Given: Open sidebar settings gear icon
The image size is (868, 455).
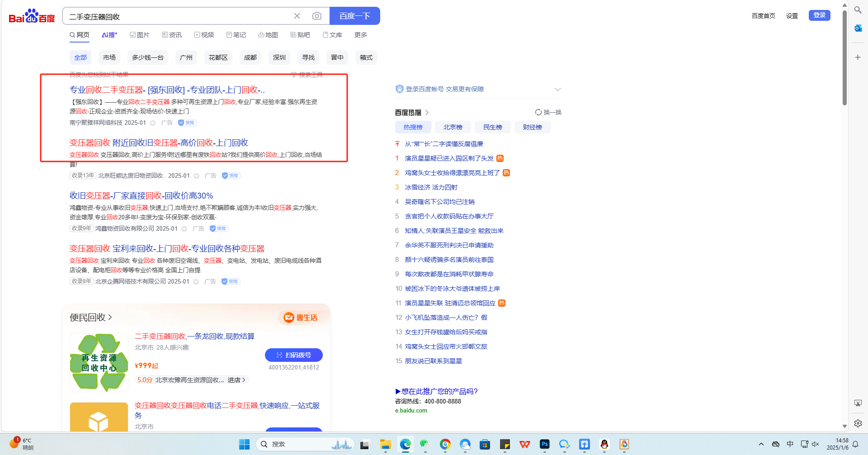Looking at the screenshot, I should pyautogui.click(x=858, y=423).
